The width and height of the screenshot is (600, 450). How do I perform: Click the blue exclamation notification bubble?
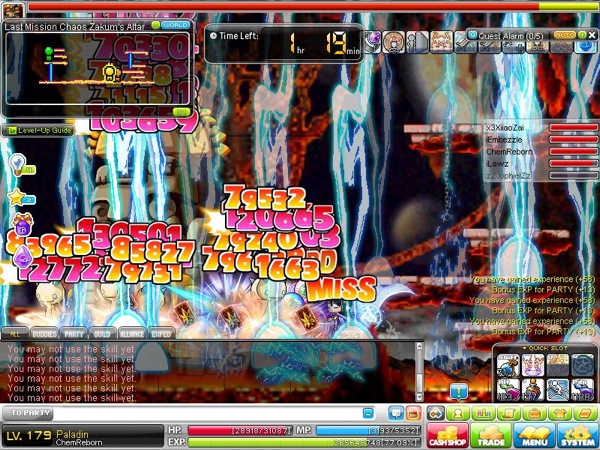coord(459,391)
